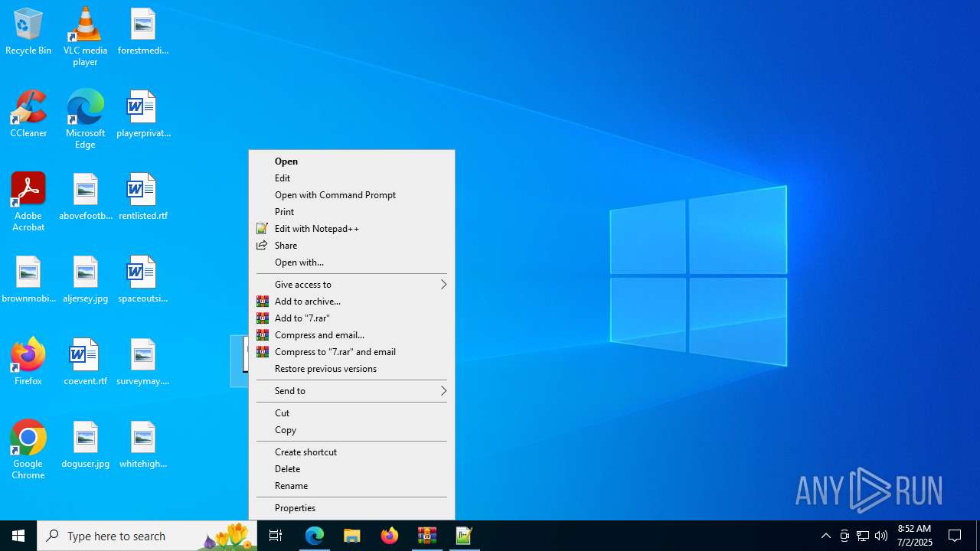980x551 pixels.
Task: Click the taskbar search box
Action: tap(147, 536)
